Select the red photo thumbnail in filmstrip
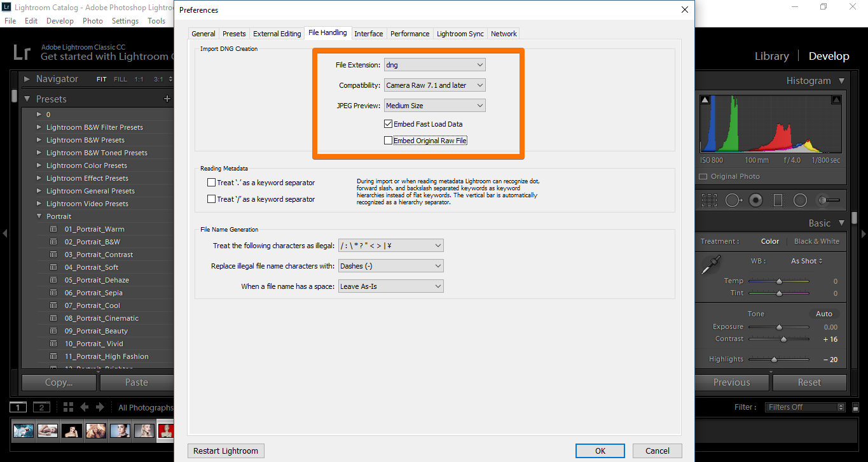This screenshot has height=462, width=868. (166, 430)
